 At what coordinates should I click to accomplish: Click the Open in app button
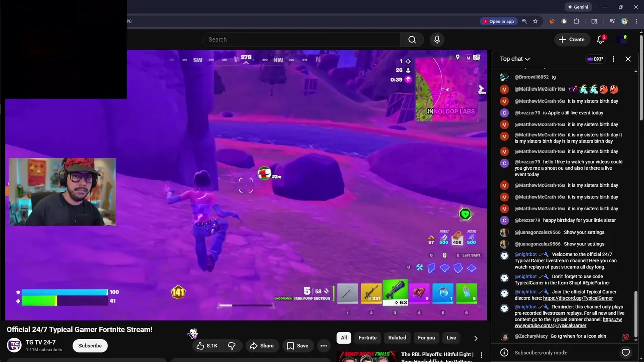(x=498, y=21)
